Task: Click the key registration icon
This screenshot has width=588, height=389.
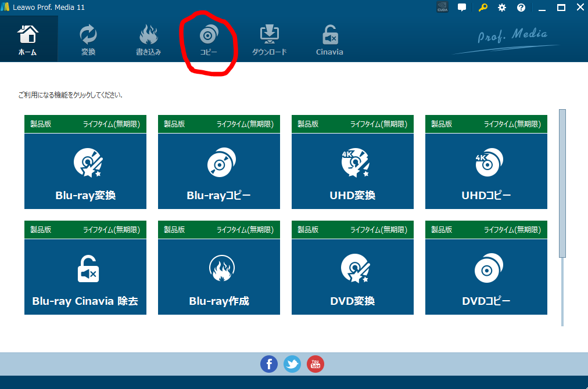Action: 483,8
